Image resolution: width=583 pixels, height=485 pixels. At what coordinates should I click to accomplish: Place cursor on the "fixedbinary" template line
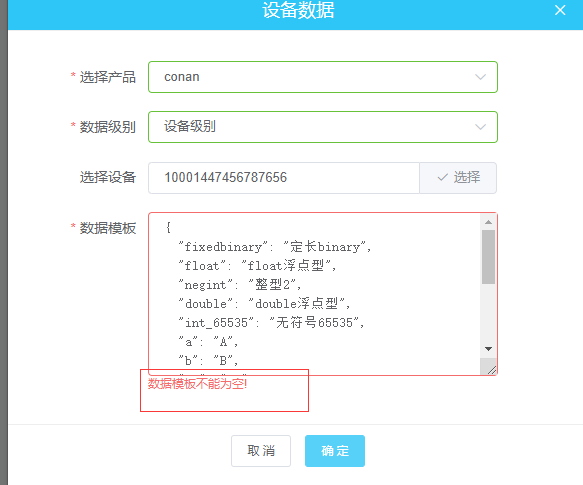(274, 247)
